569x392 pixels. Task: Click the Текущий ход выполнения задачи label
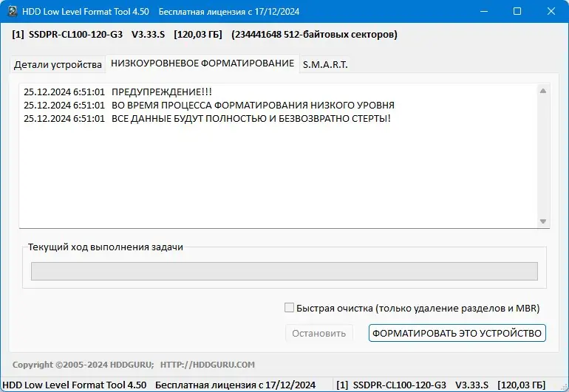point(105,247)
